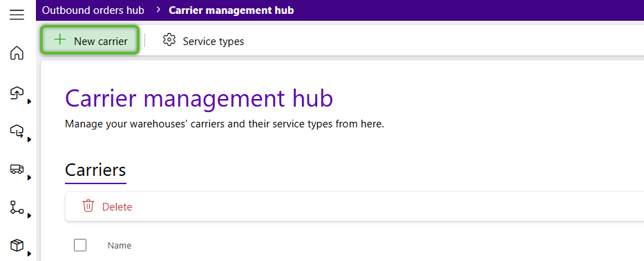This screenshot has width=644, height=261.
Task: Sort by the Name column header
Action: point(120,245)
